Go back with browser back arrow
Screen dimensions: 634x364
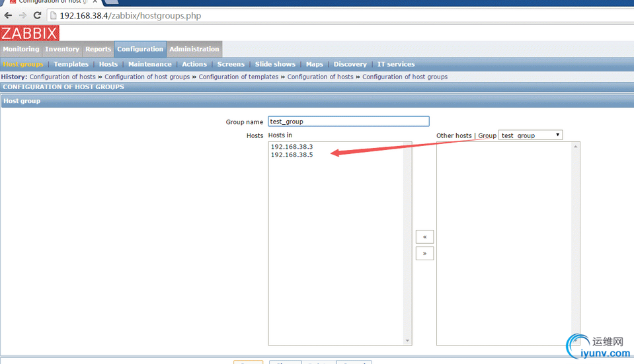click(8, 15)
